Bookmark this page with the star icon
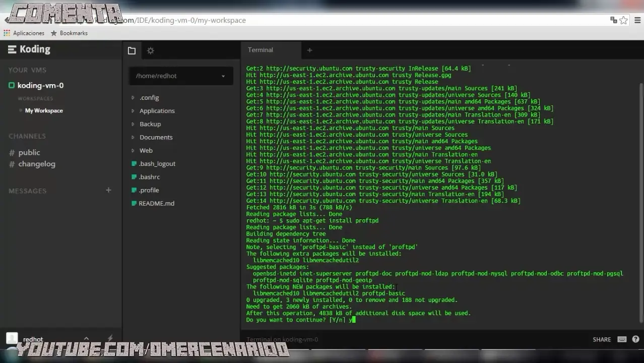Viewport: 644px width, 363px height. (624, 20)
